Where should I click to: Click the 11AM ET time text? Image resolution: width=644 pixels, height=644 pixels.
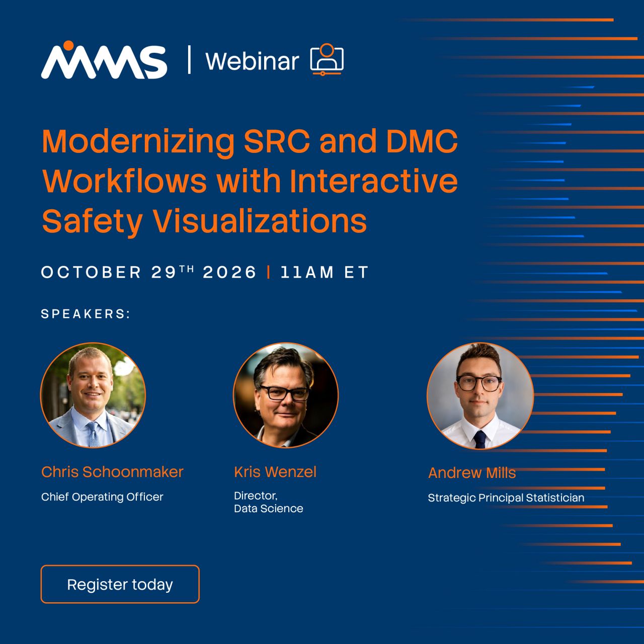[324, 272]
